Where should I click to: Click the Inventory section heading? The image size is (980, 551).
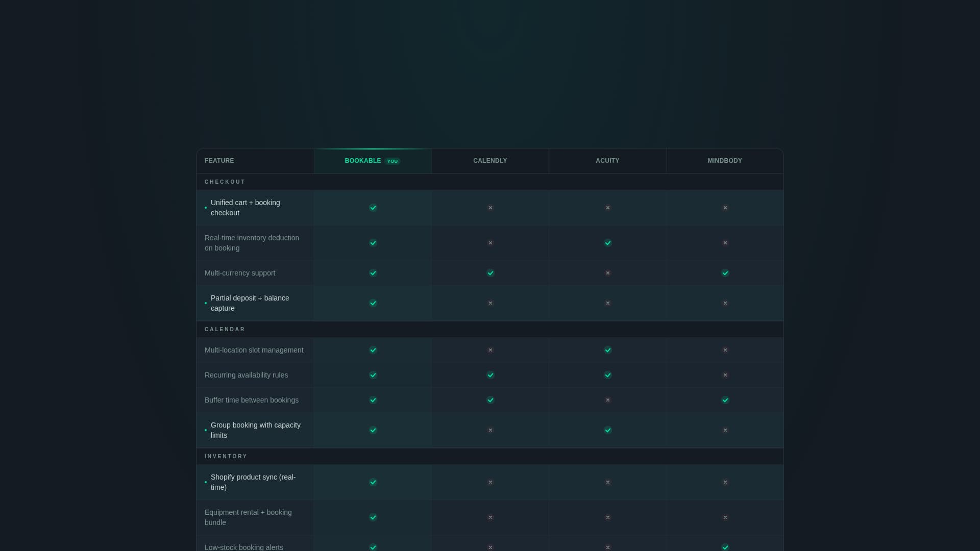(x=226, y=457)
